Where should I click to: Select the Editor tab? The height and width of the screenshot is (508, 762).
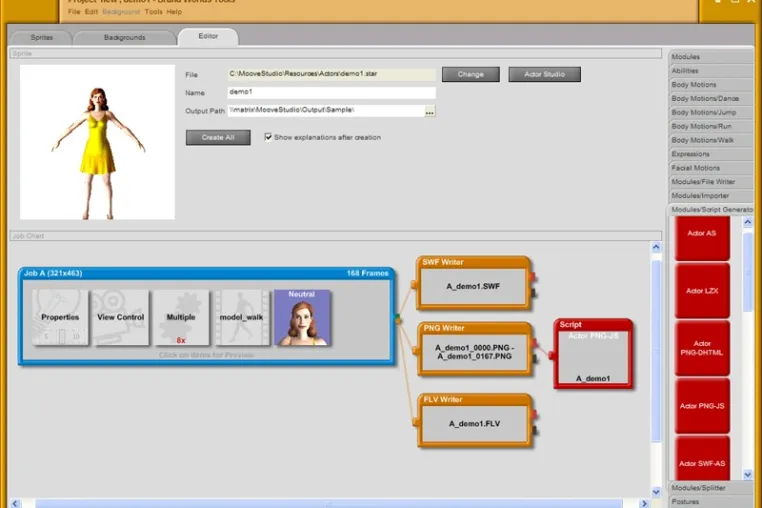click(208, 36)
